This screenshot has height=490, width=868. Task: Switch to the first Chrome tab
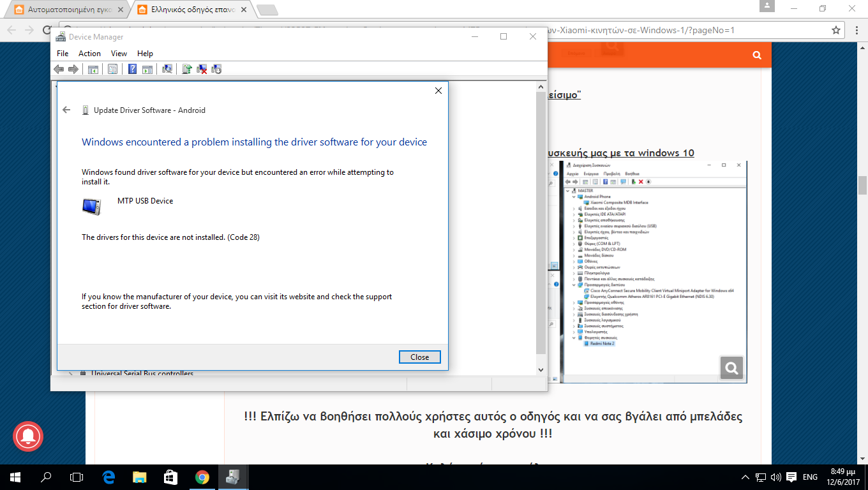point(67,10)
